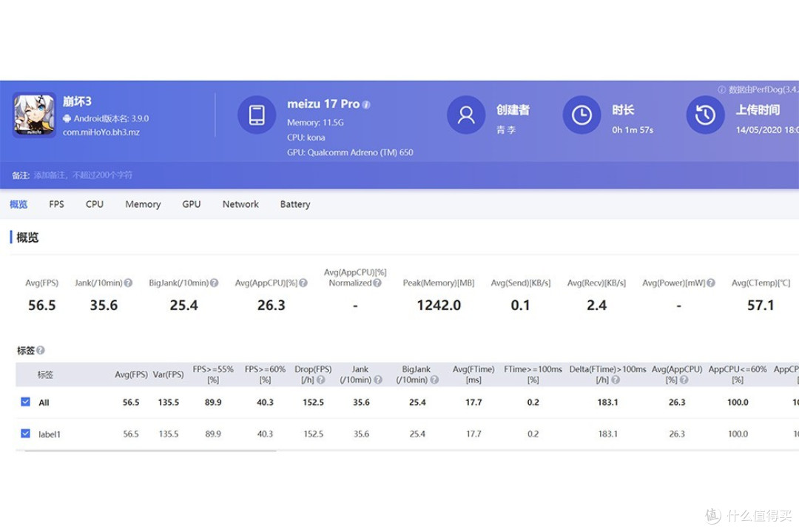Click the Avg(Recv) value 2.4
The height and width of the screenshot is (532, 799).
(x=596, y=306)
